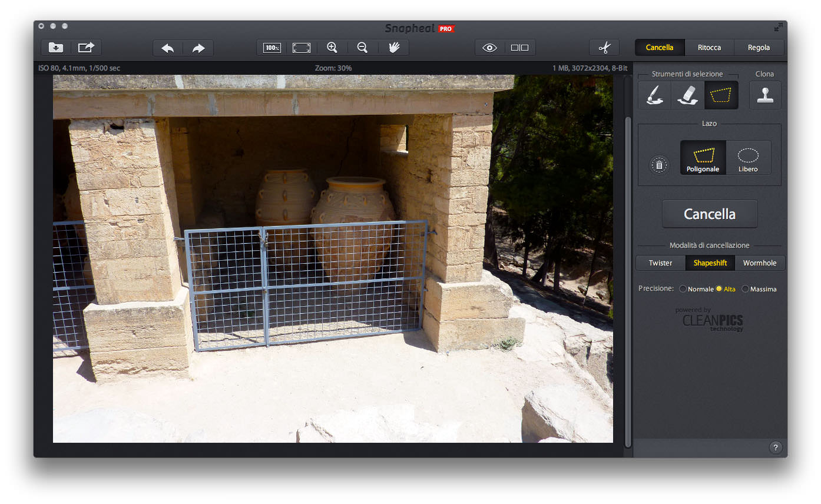
Task: Open an image with the import icon
Action: (x=56, y=48)
